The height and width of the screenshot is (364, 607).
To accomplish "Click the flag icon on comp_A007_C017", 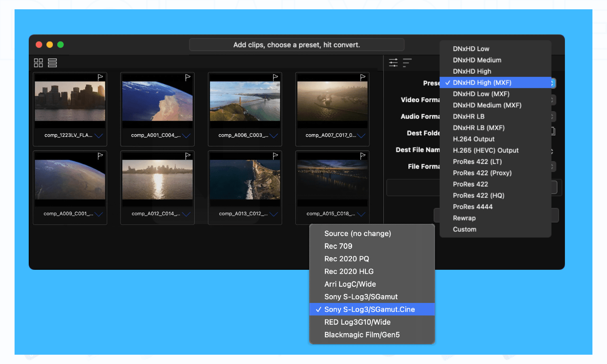I will [362, 77].
